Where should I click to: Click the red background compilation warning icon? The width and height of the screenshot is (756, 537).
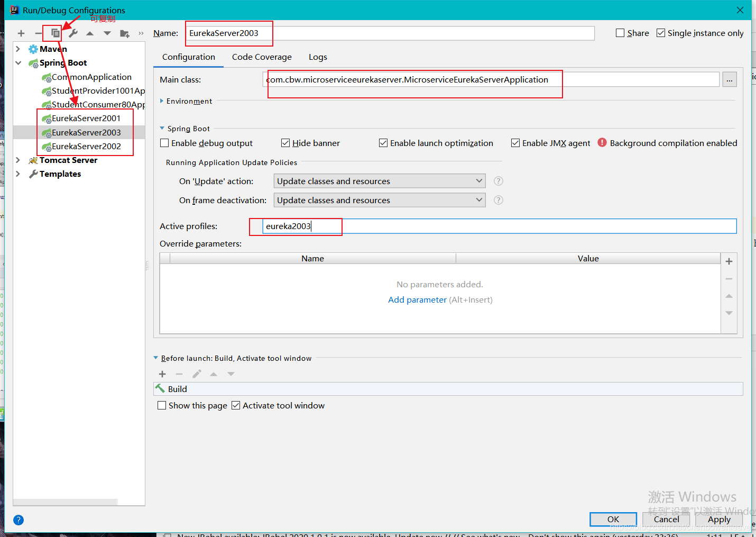tap(602, 143)
